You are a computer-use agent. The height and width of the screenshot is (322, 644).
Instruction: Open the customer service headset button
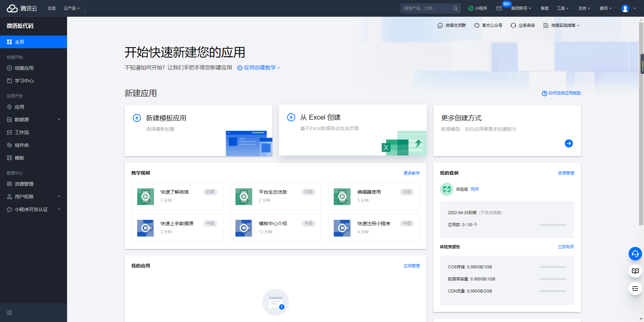click(x=635, y=254)
